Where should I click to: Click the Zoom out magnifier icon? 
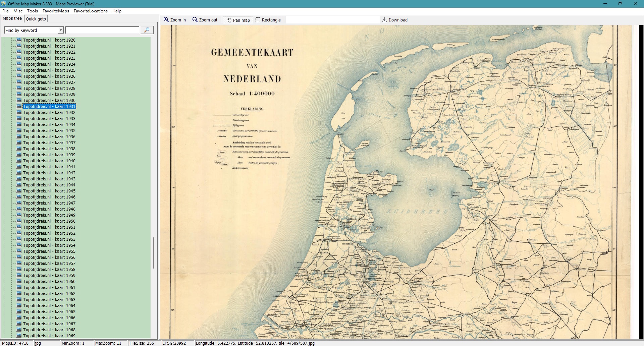pos(195,20)
